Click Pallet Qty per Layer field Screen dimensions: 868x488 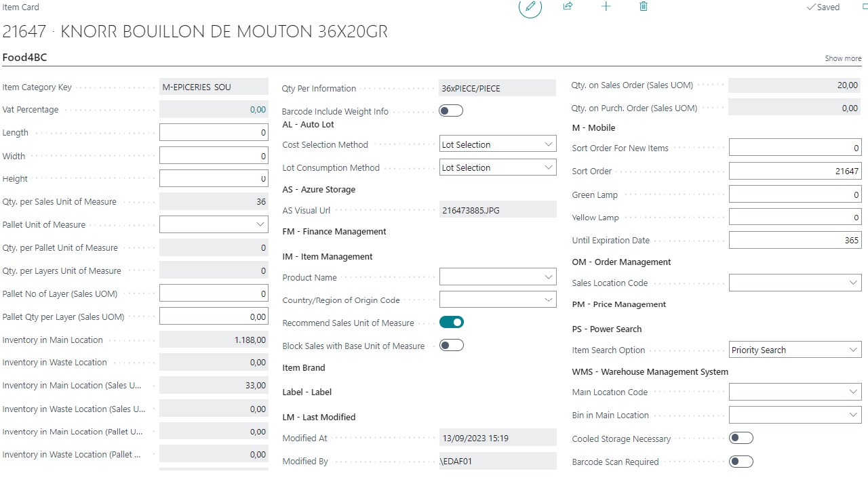coord(214,317)
